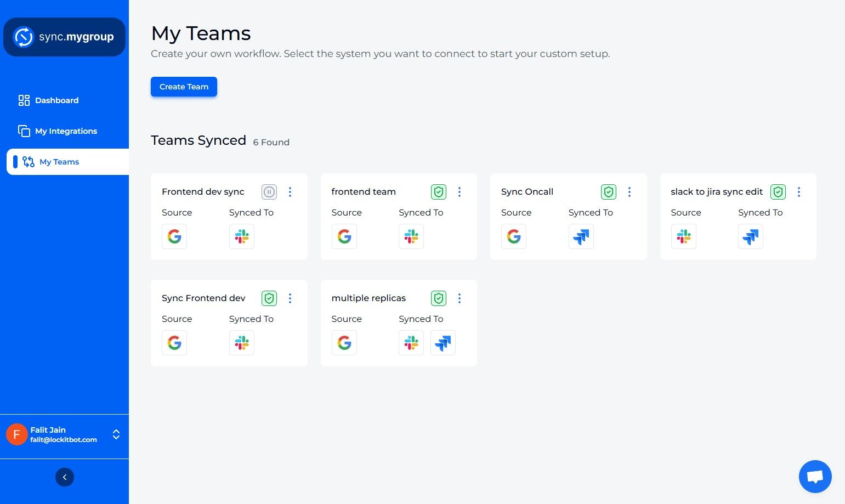845x504 pixels.
Task: Open three-dot menu for Frontend dev sync
Action: click(x=290, y=192)
